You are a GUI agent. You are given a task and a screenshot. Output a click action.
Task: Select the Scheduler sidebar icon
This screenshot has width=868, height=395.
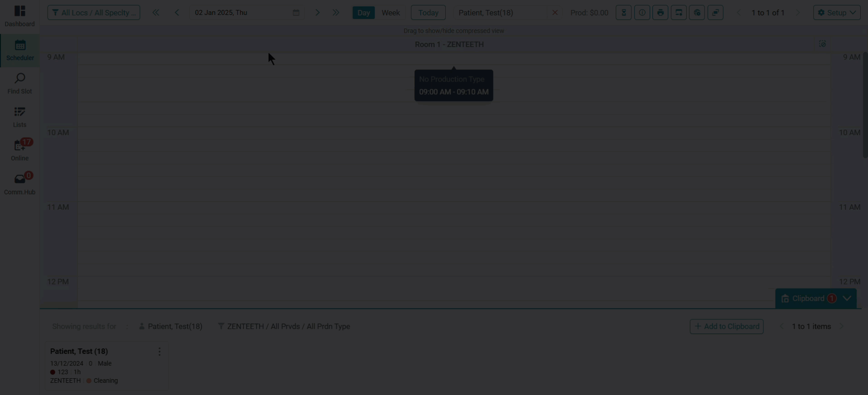click(19, 50)
